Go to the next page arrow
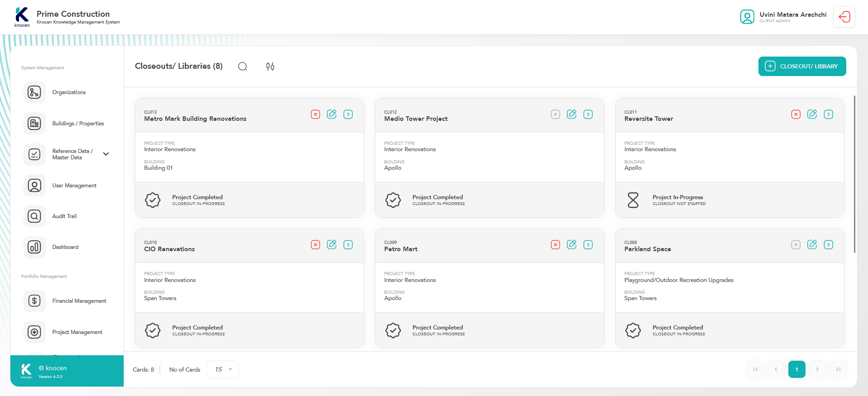The height and width of the screenshot is (396, 868). (x=817, y=369)
